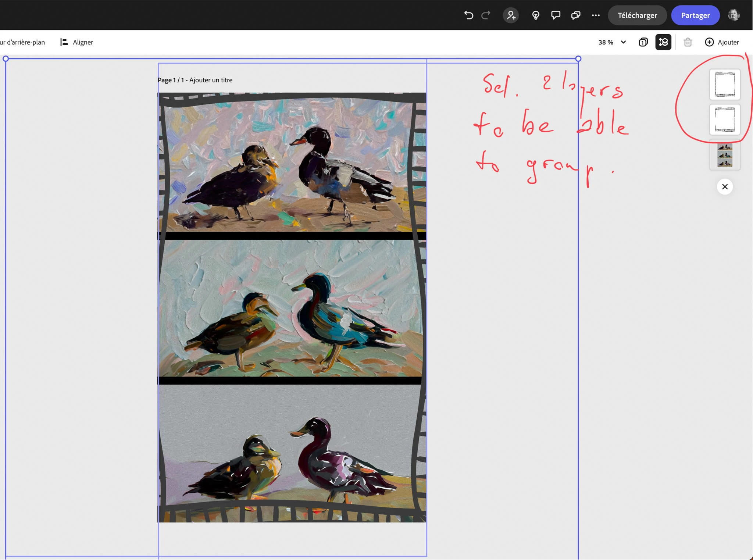
Task: Close the layers panel with X
Action: coord(724,187)
